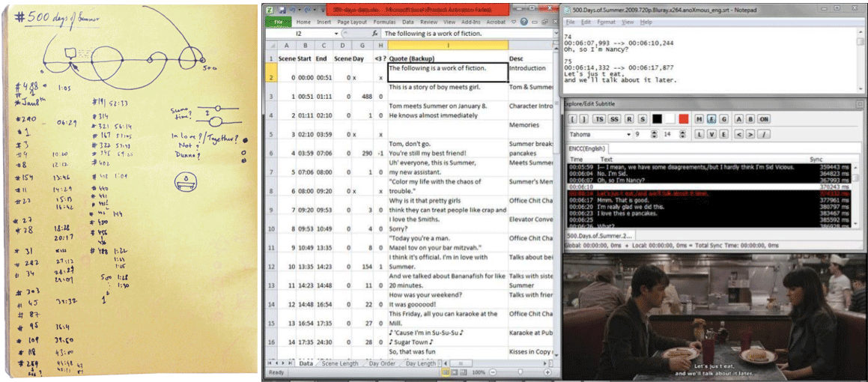The height and width of the screenshot is (382, 868).
Task: Switch to Page Layout view icon in Excel status bar
Action: pos(455,372)
